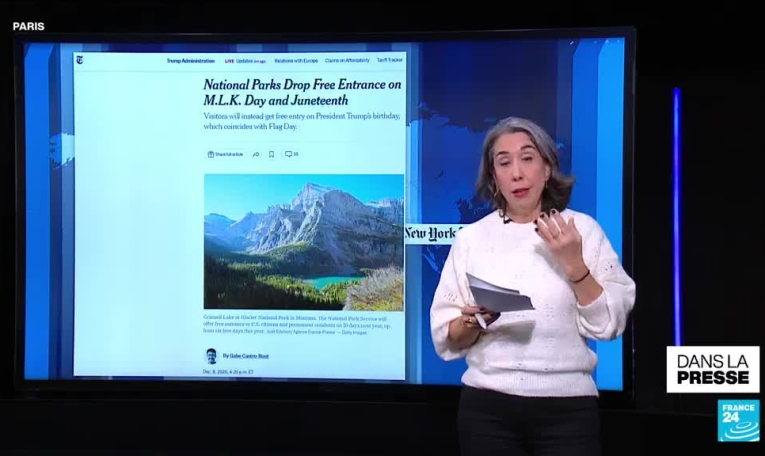Open the Trump Administration section link
This screenshot has width=765, height=456.
pyautogui.click(x=190, y=61)
